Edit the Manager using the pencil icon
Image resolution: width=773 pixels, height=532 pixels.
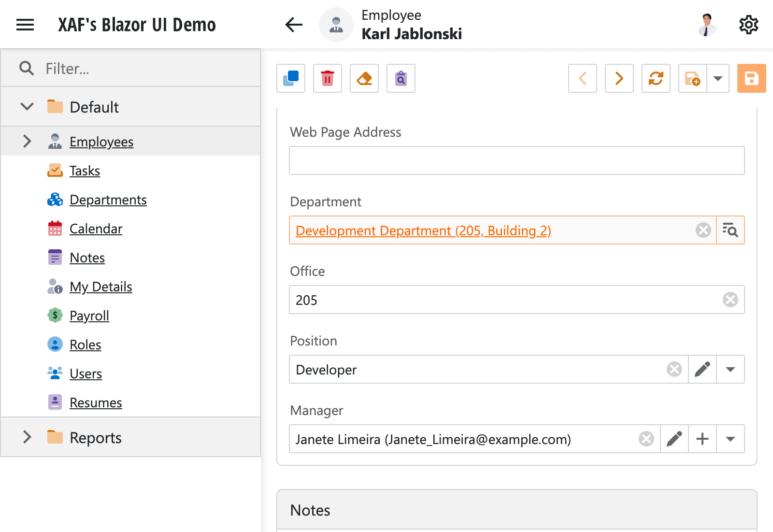coord(674,439)
